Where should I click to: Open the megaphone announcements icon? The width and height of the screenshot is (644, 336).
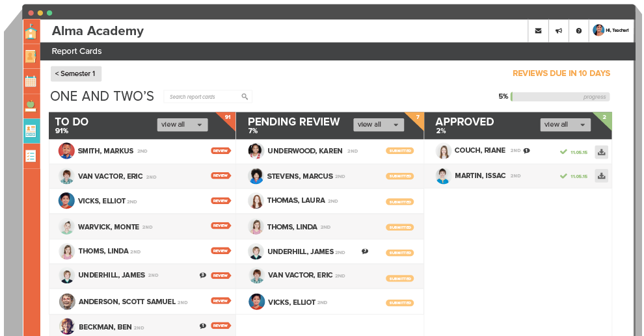click(558, 31)
